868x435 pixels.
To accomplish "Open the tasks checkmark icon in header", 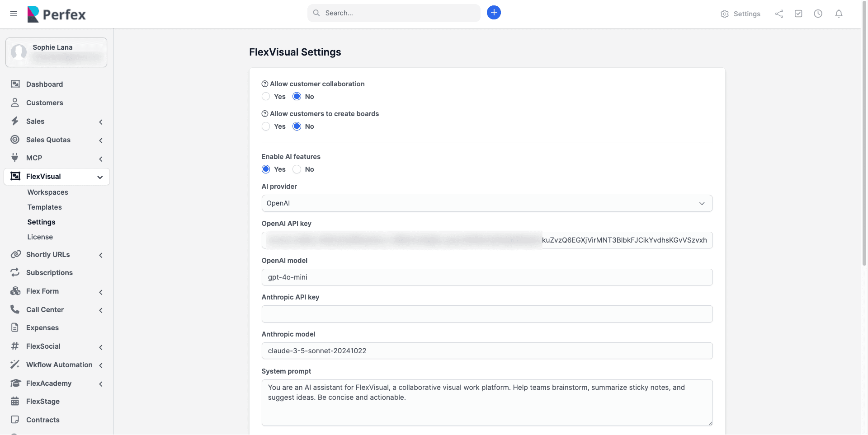I will tap(798, 14).
